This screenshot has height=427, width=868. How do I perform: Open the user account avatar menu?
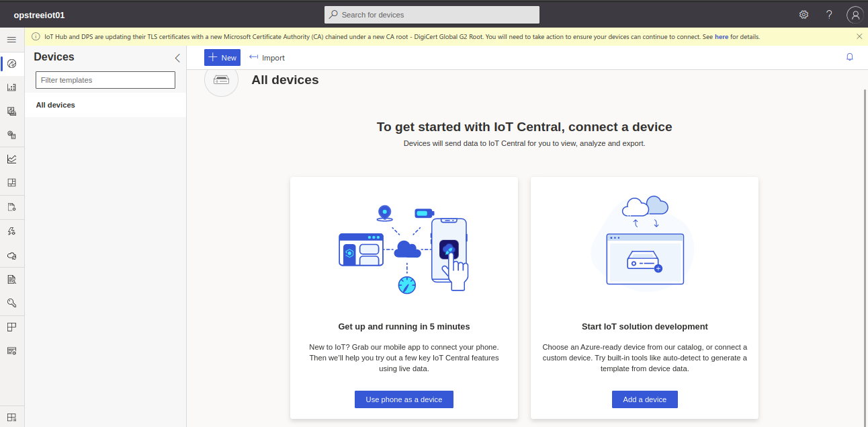click(x=854, y=15)
